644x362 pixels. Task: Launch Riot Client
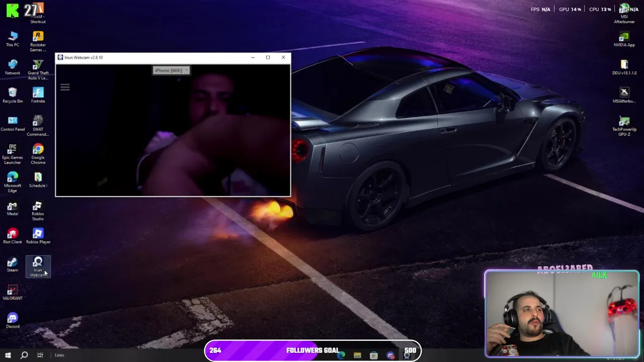(x=13, y=236)
